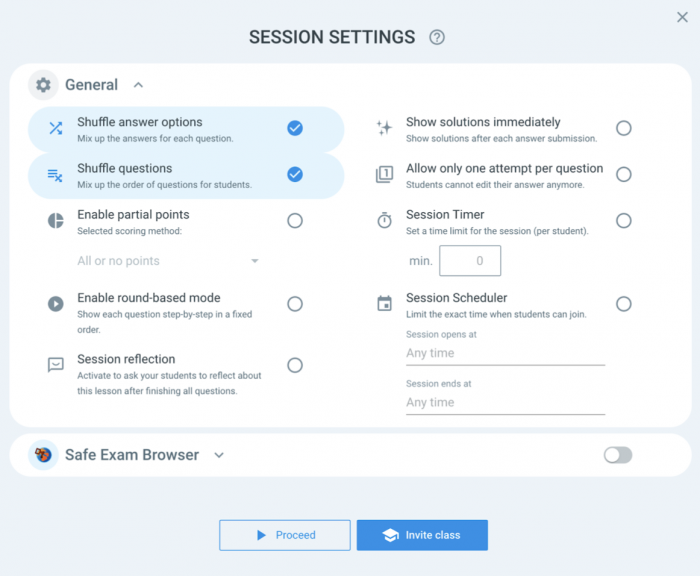Collapse the General section chevron
This screenshot has height=576, width=700.
click(x=138, y=85)
